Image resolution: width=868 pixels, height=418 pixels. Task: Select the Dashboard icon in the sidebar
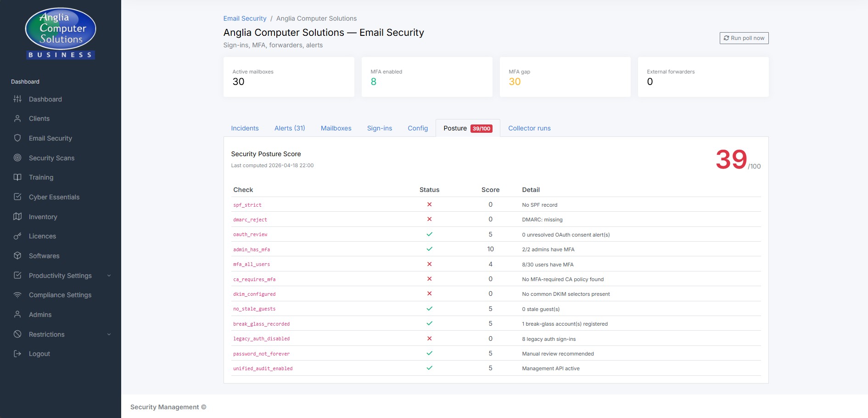click(x=18, y=99)
